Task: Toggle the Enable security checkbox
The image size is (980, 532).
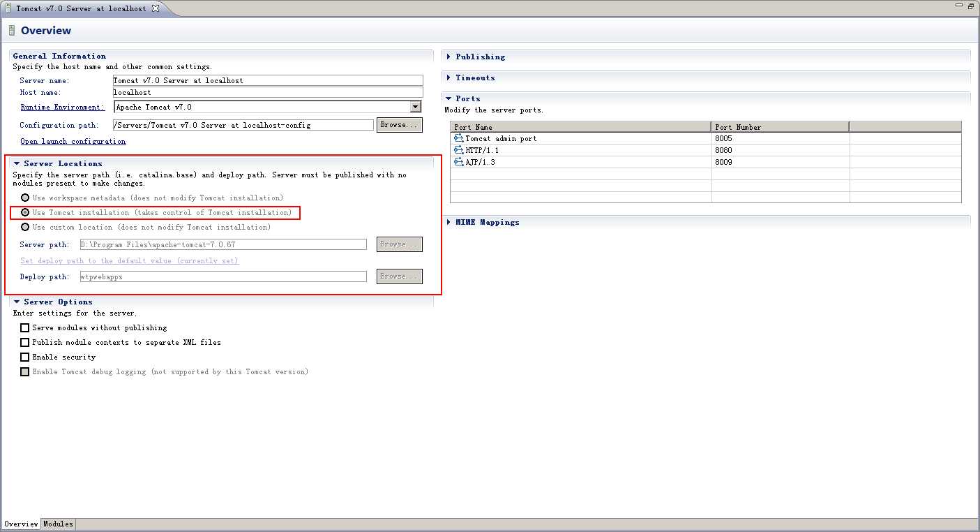Action: [25, 357]
